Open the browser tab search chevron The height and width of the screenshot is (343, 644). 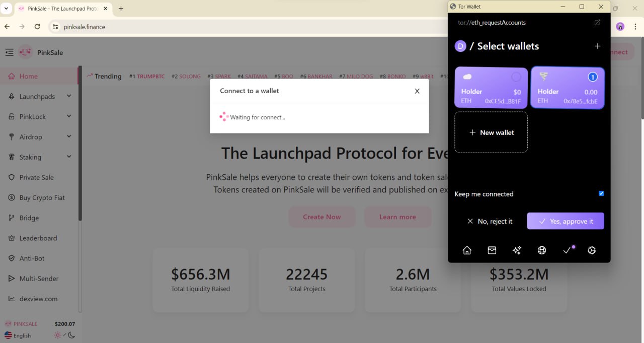pyautogui.click(x=6, y=9)
